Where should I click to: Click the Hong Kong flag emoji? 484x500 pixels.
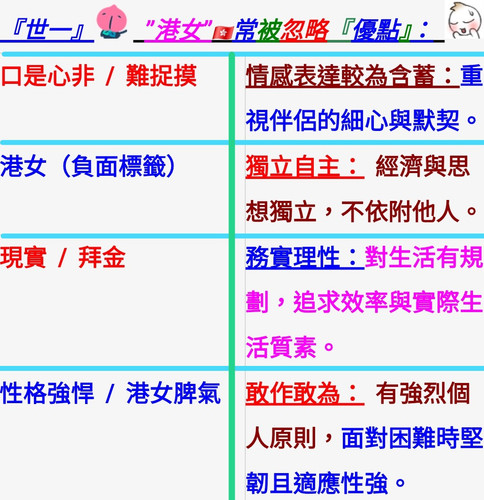(223, 33)
